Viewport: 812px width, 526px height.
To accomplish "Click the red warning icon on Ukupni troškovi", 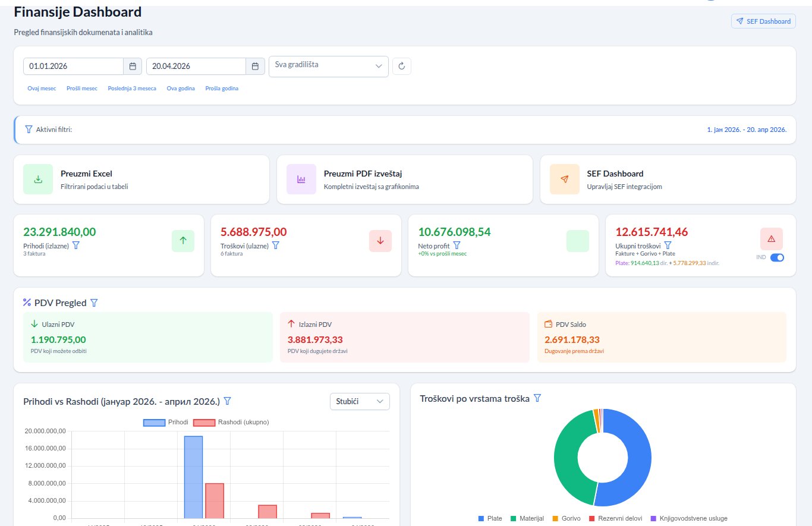I will [x=771, y=239].
